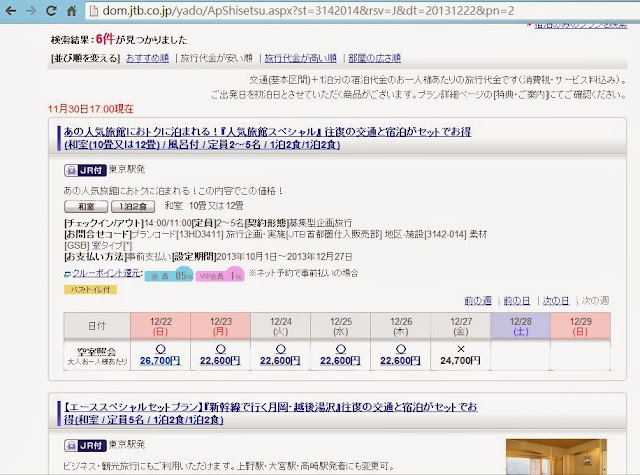The height and width of the screenshot is (475, 640).
Task: Select the 22,600円 price for 12/24
Action: pyautogui.click(x=280, y=361)
